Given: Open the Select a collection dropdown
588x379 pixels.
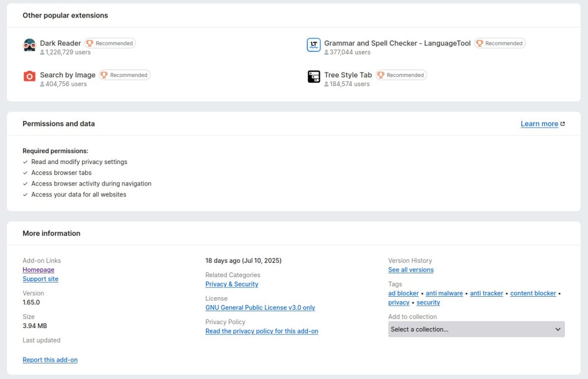Looking at the screenshot, I should click(x=476, y=329).
